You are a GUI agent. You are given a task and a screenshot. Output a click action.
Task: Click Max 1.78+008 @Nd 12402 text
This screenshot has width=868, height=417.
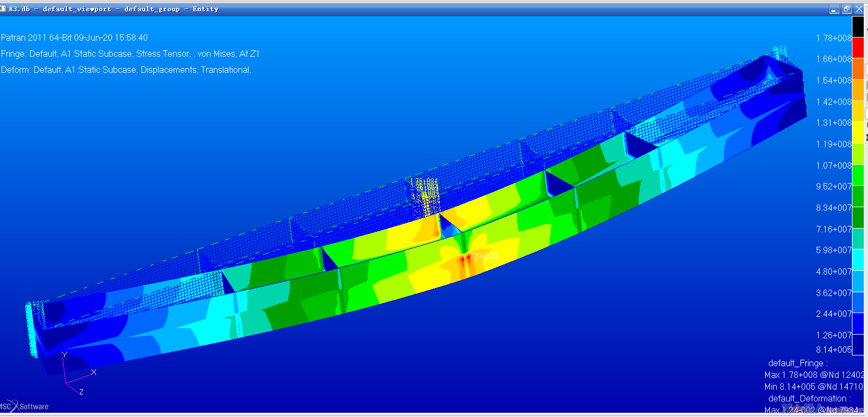pyautogui.click(x=814, y=375)
